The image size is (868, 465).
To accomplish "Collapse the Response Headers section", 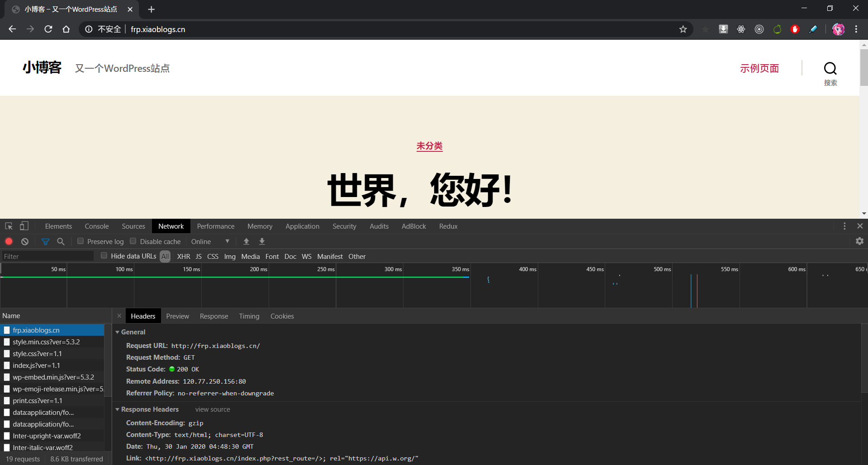I will click(118, 409).
